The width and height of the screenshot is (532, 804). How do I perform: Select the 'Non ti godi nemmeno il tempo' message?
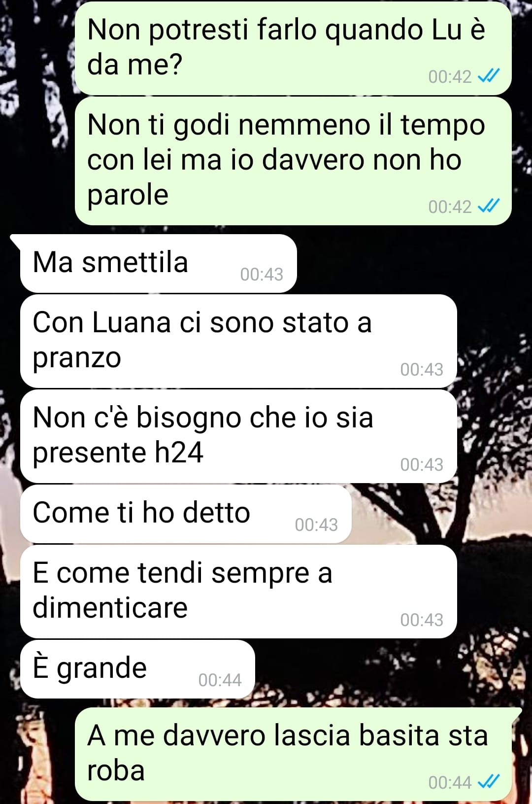(x=293, y=161)
